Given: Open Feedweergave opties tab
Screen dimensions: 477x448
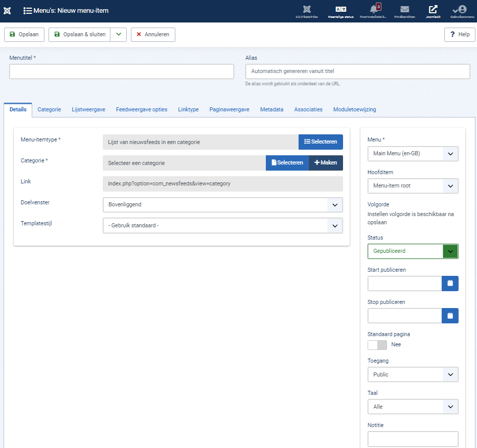Looking at the screenshot, I should (x=142, y=110).
